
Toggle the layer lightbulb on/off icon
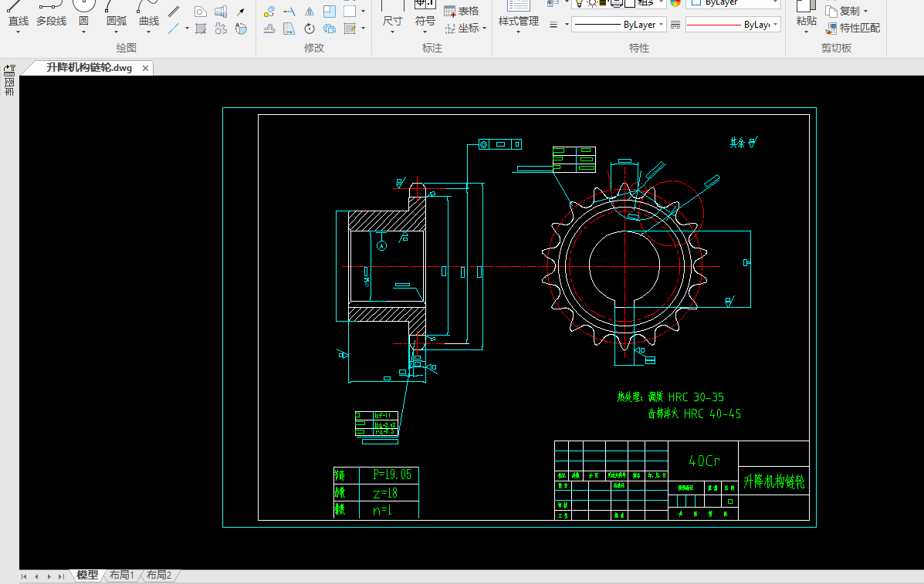click(579, 2)
